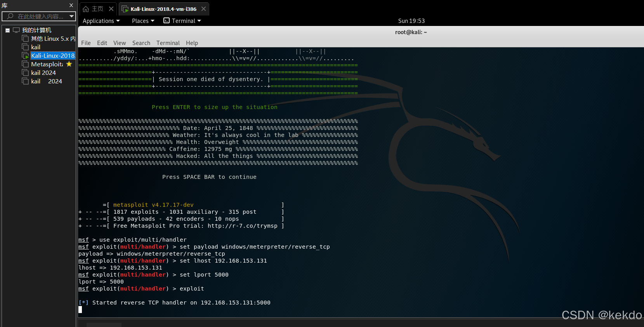Image resolution: width=644 pixels, height=327 pixels.
Task: Click the '539 payloads - 42 encoders - 10 nops' line
Action: 176,219
